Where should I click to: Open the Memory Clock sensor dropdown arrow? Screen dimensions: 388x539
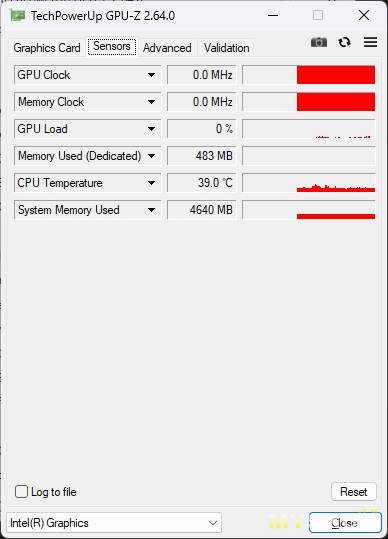(151, 102)
